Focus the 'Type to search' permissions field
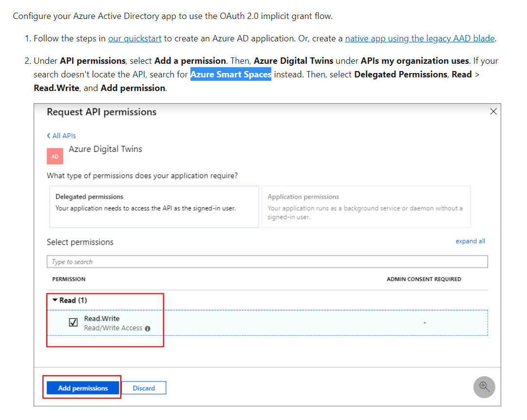The width and height of the screenshot is (527, 420). [x=267, y=261]
